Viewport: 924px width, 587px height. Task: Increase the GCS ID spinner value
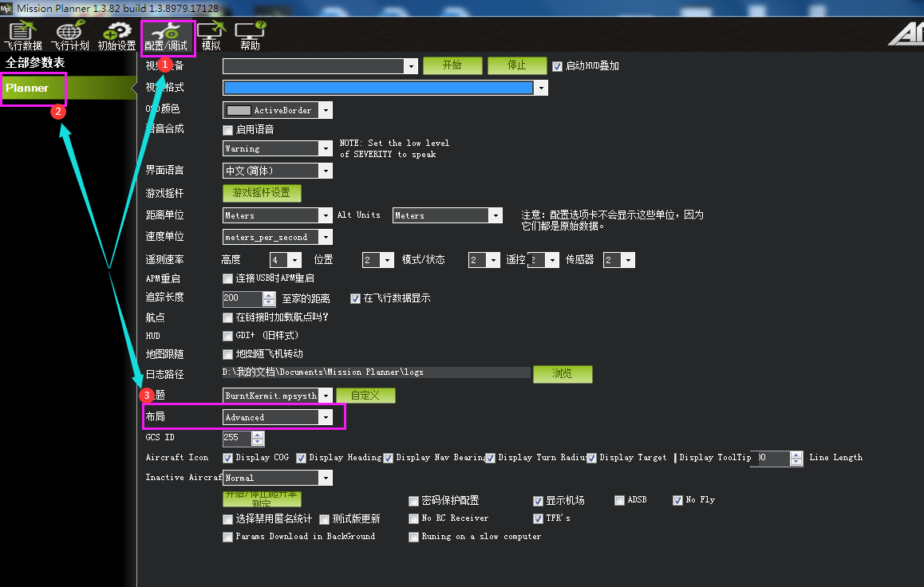(257, 434)
